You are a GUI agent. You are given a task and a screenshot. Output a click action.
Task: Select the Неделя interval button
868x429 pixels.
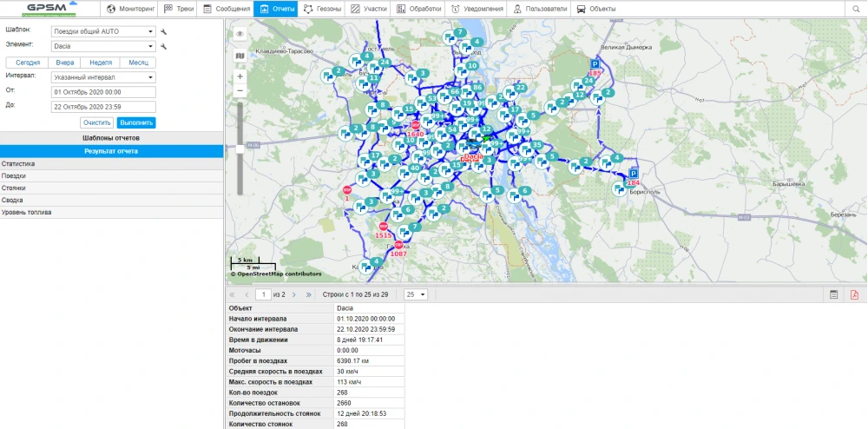pos(101,63)
